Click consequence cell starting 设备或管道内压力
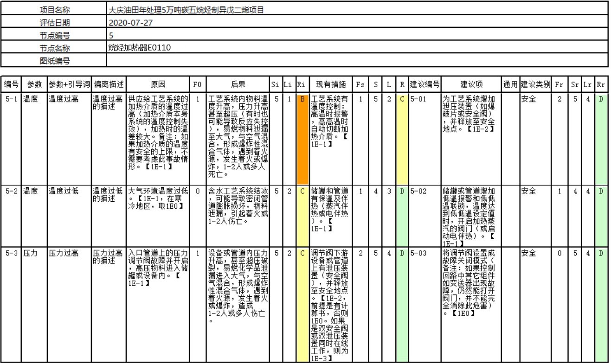Screen dimensions: 611x364 pyautogui.click(x=238, y=306)
